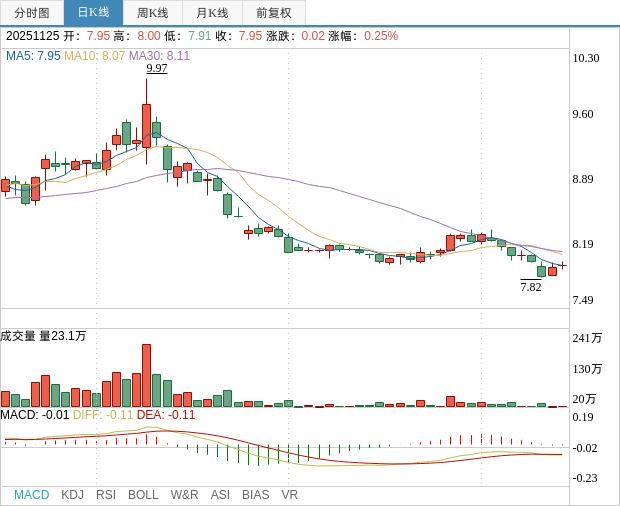Viewport: 620px width, 506px height.
Task: Click the -0.23 MACD axis label
Action: 585,478
